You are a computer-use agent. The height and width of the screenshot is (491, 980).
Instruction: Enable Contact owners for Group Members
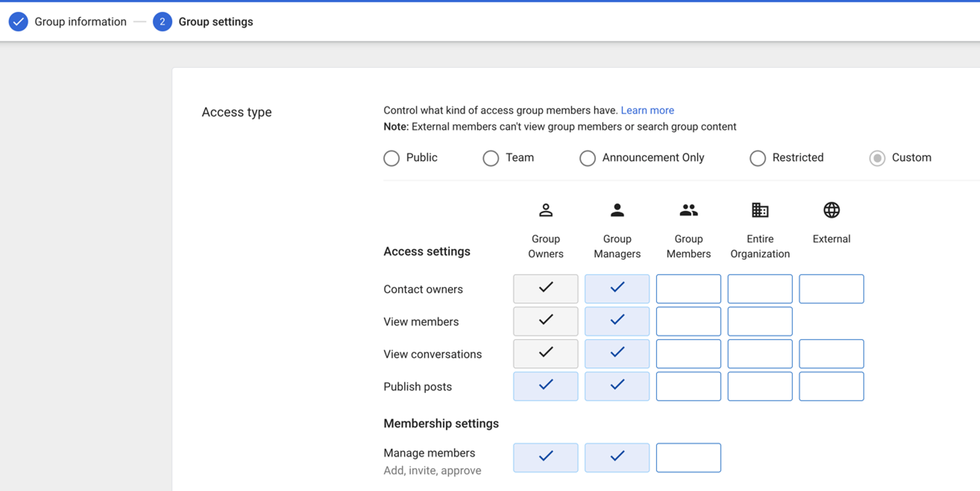click(689, 289)
